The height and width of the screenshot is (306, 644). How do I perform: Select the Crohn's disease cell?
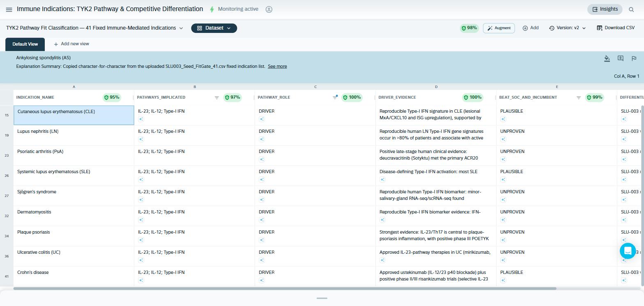pos(74,276)
